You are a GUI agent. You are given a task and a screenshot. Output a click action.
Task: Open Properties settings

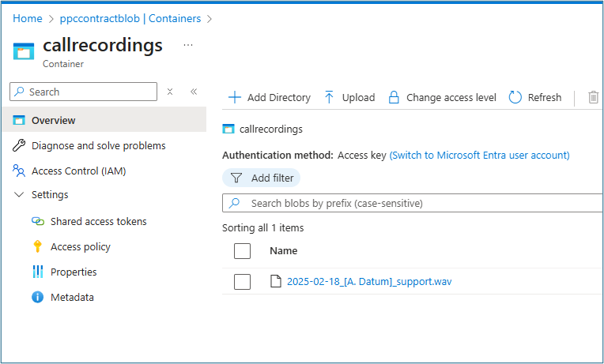[x=74, y=272]
